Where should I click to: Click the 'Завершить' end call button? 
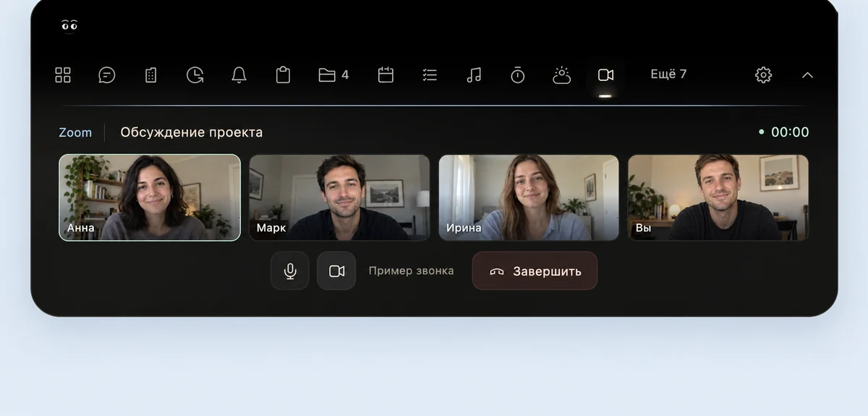pyautogui.click(x=535, y=271)
